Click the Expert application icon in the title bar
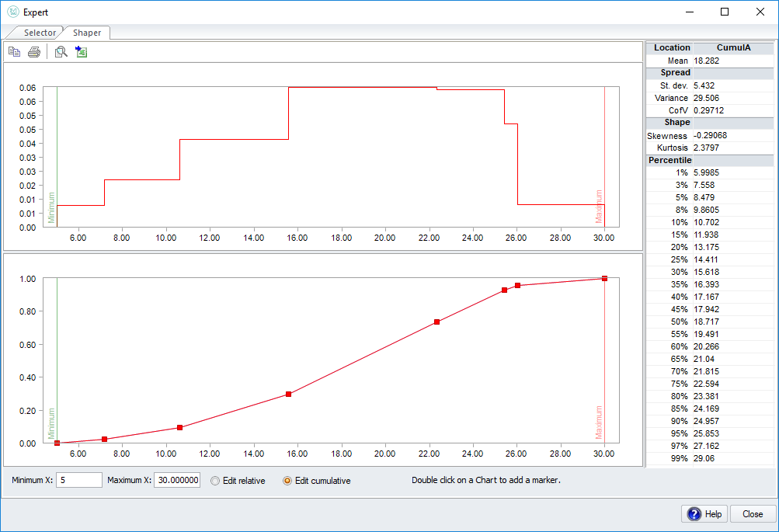Image resolution: width=779 pixels, height=532 pixels. click(x=12, y=12)
